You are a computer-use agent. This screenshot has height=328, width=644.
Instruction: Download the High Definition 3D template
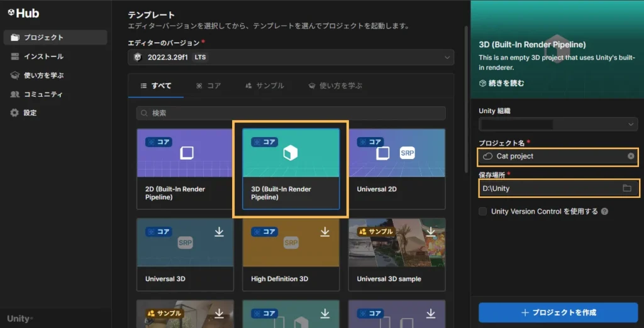(x=325, y=232)
